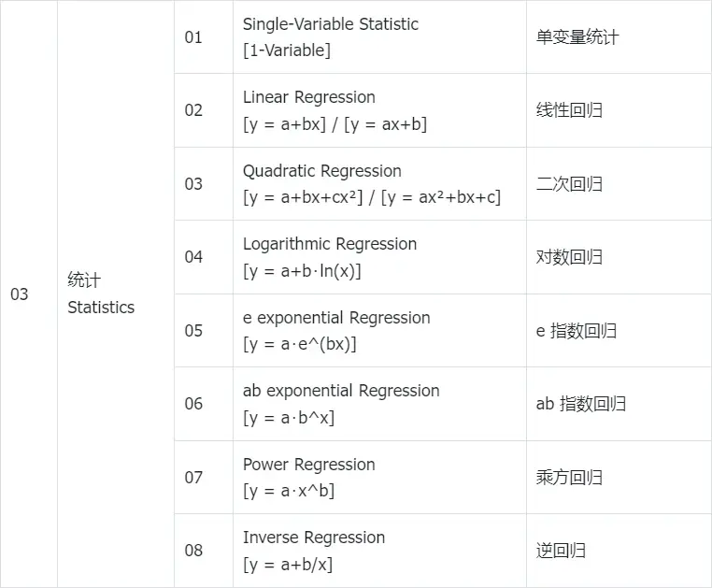Screen dimensions: 712x588
Task: Click the e exponential Regression cell
Action: click(379, 330)
